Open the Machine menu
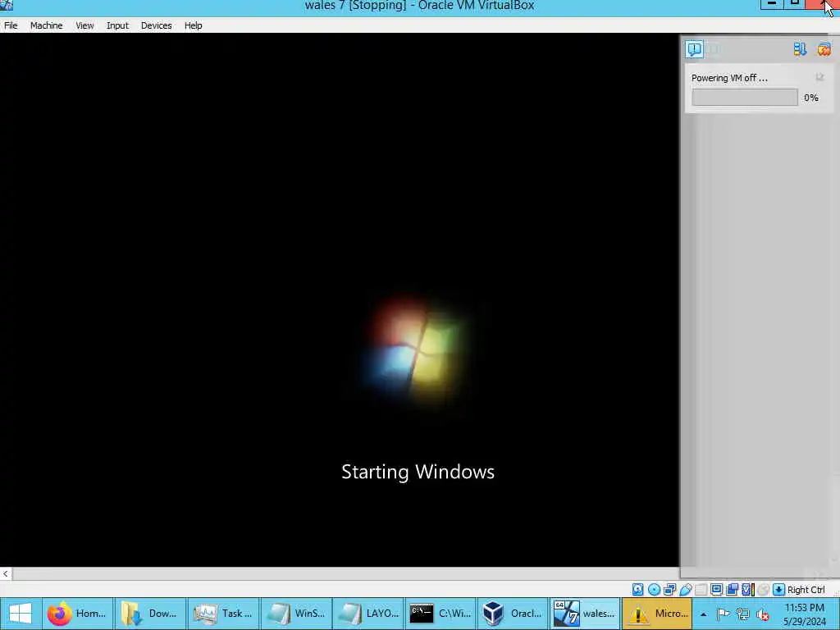 point(46,25)
